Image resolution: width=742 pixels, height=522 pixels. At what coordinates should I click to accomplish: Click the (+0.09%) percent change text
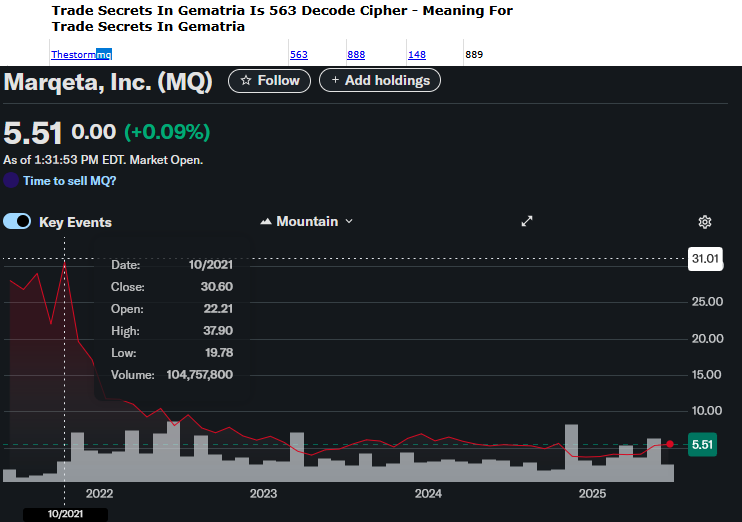pos(167,132)
